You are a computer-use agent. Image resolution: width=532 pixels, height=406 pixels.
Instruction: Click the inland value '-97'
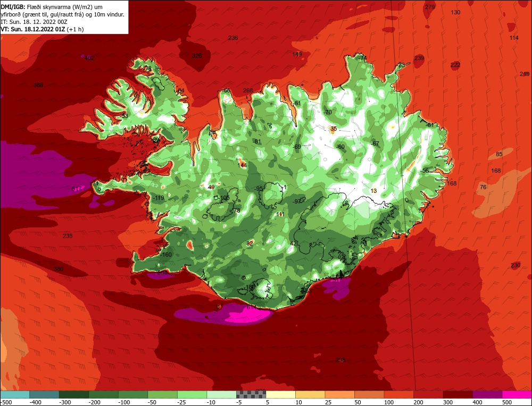coord(296,201)
